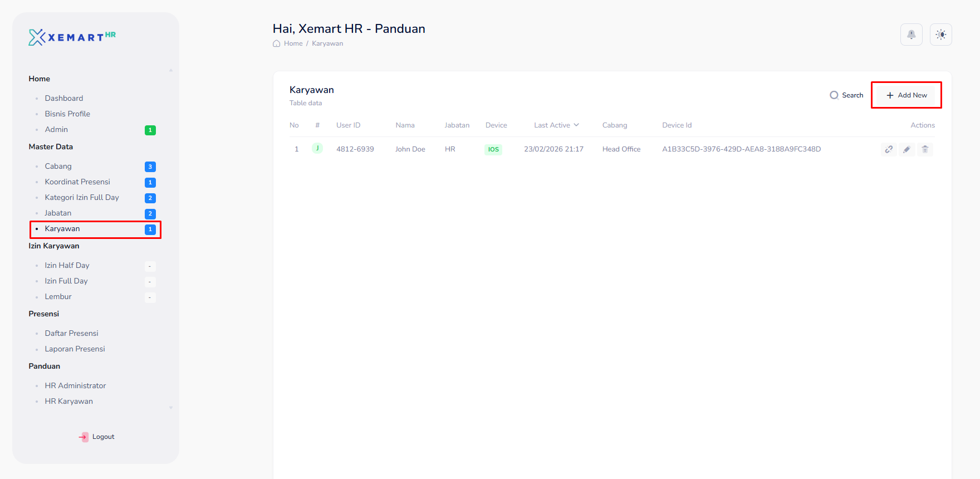Open Laporan Presensi report page

click(75, 349)
